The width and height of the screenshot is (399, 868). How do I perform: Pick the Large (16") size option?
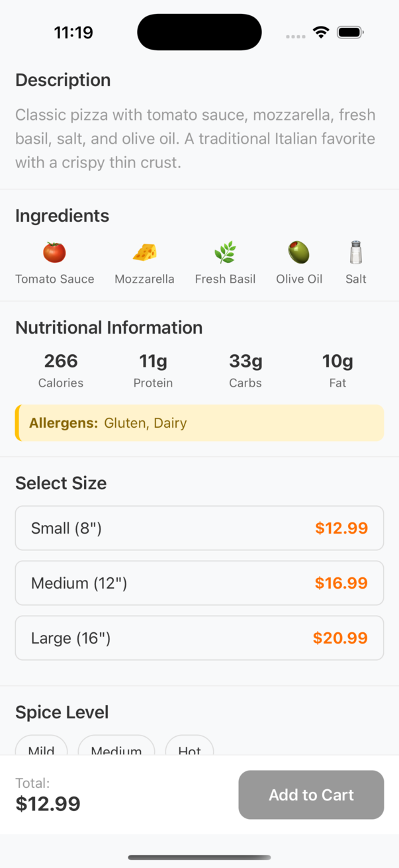click(x=199, y=638)
